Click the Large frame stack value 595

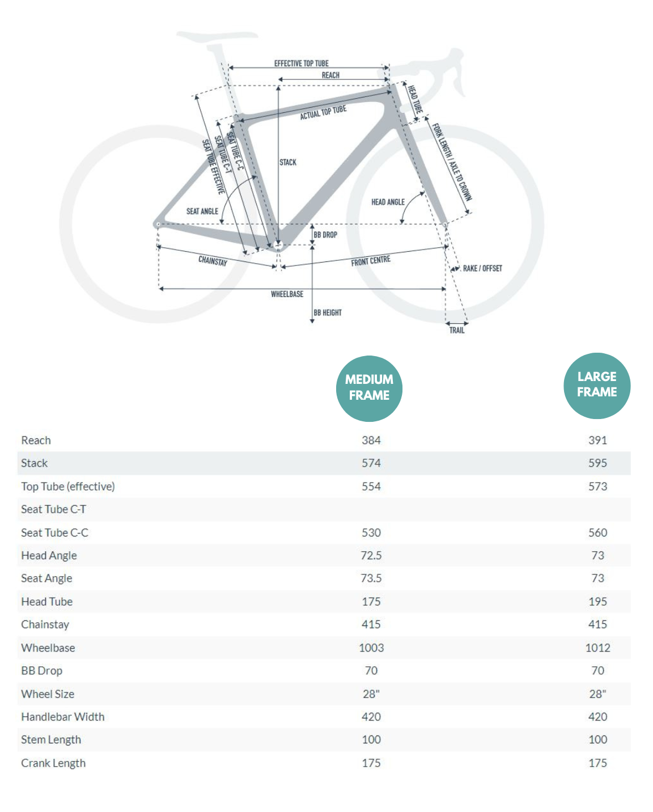[x=597, y=463]
